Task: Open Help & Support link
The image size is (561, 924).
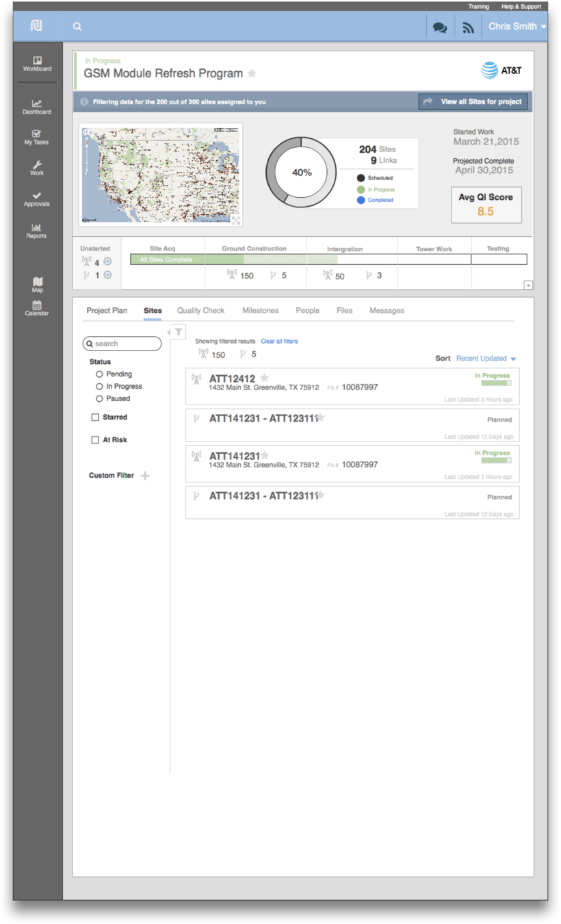Action: pos(521,6)
